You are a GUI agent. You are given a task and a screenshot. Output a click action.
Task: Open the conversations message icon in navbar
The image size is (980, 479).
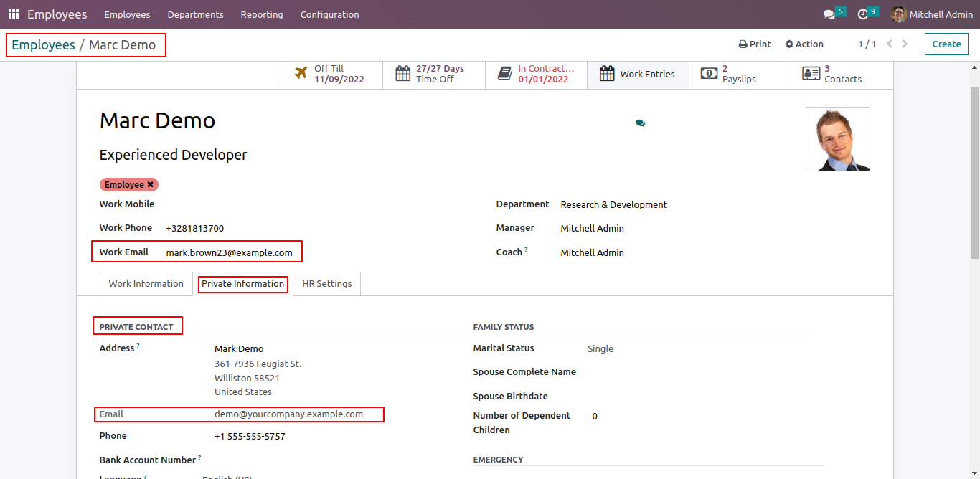pos(829,14)
